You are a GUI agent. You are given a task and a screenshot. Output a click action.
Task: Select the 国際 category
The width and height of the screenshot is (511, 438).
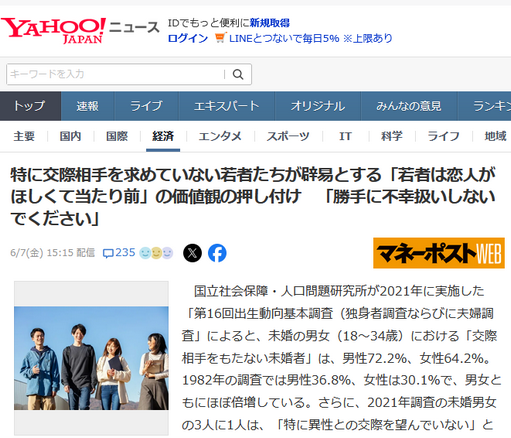tap(117, 136)
